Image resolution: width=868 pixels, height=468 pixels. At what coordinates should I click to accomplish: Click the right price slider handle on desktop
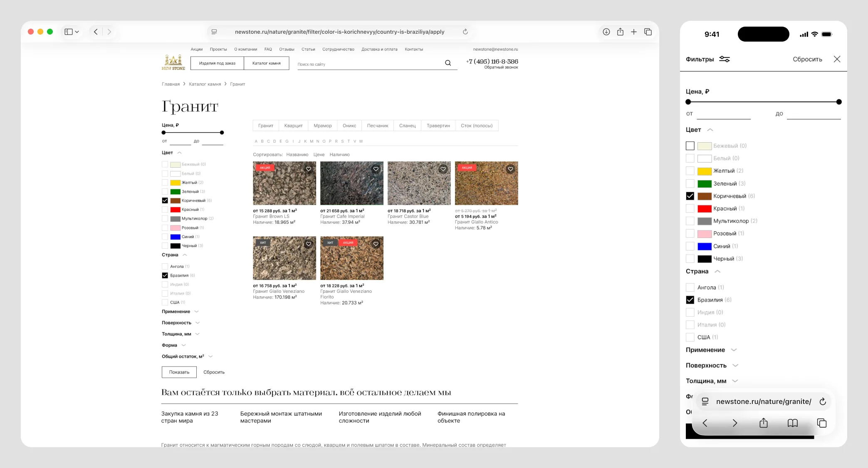[x=222, y=133]
